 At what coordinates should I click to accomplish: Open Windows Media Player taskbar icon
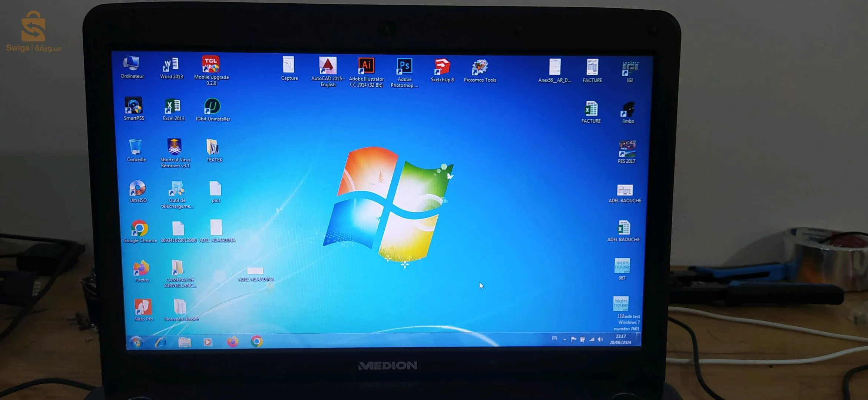tap(208, 342)
